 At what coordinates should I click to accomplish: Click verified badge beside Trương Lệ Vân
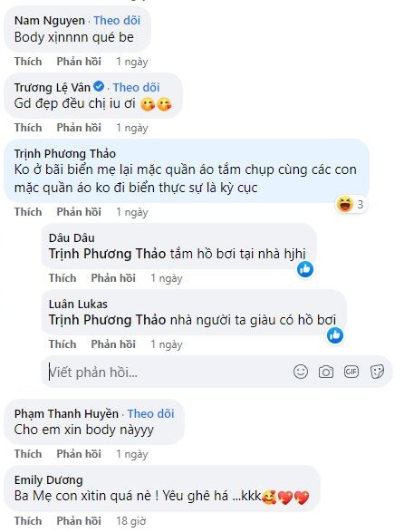[99, 86]
